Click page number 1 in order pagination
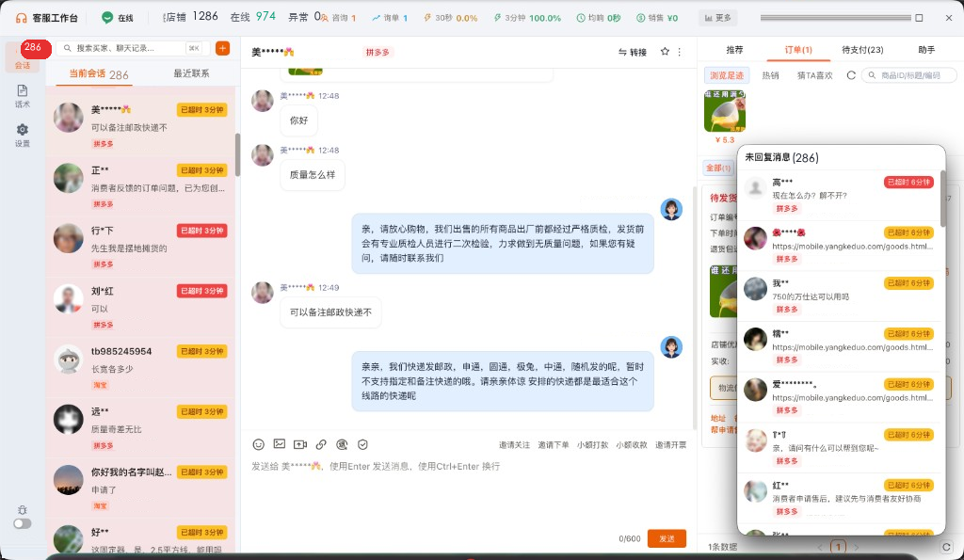The image size is (964, 560). coord(838,547)
